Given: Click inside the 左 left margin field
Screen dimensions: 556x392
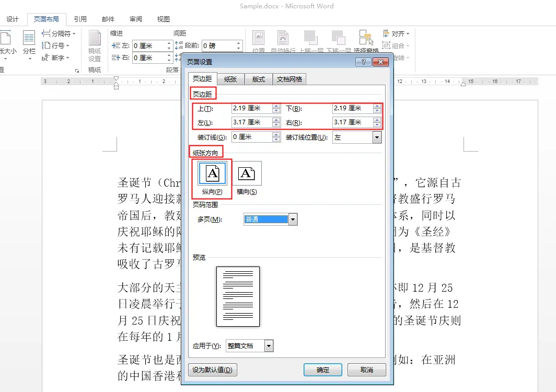Looking at the screenshot, I should point(251,122).
